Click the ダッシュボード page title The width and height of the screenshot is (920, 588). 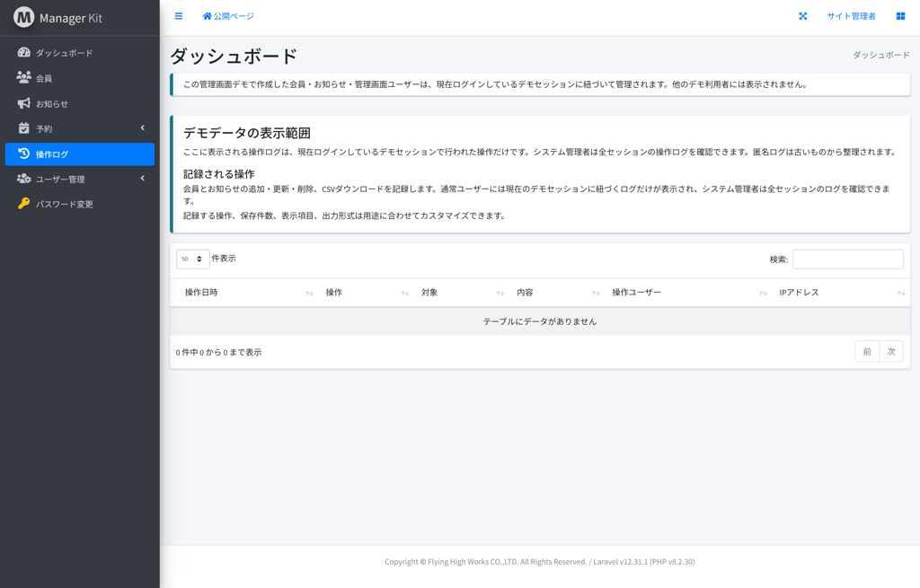(x=234, y=57)
